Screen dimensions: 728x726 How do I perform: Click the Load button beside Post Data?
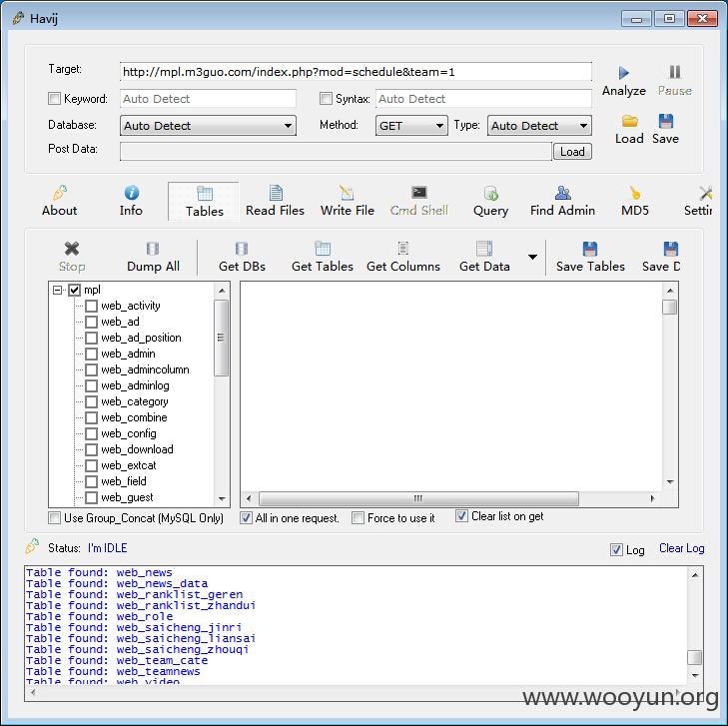572,152
